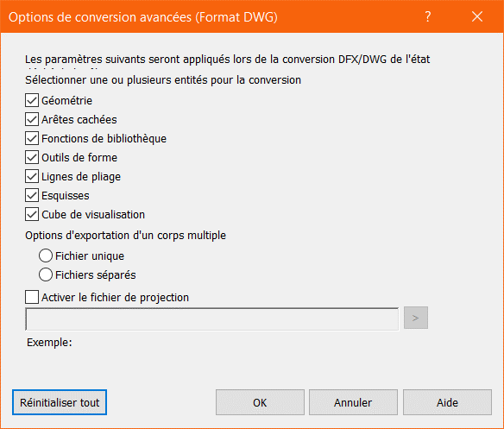Enable Activer le fichier de projection
Image resolution: width=504 pixels, height=429 pixels.
pos(32,297)
